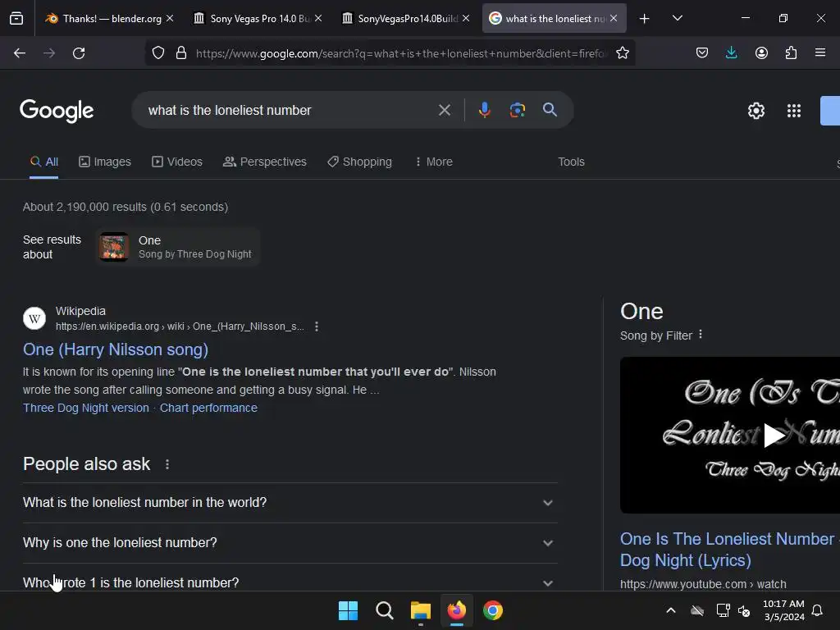
Task: Click the Google logo
Action: pos(57,111)
